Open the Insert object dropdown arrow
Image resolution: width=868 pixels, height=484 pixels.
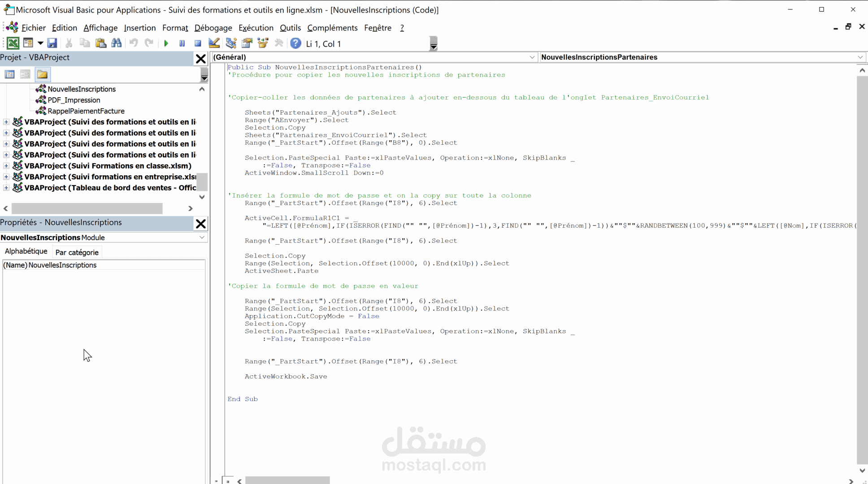point(40,43)
